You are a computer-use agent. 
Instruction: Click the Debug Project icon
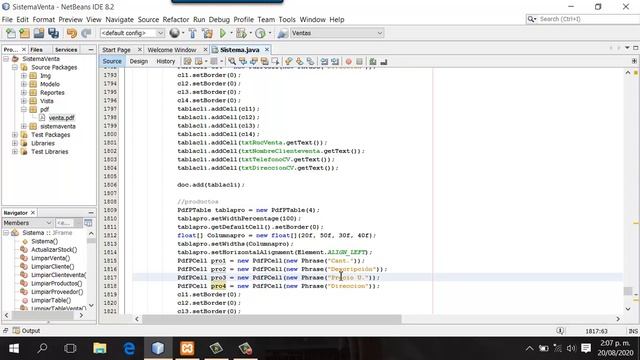point(241,33)
